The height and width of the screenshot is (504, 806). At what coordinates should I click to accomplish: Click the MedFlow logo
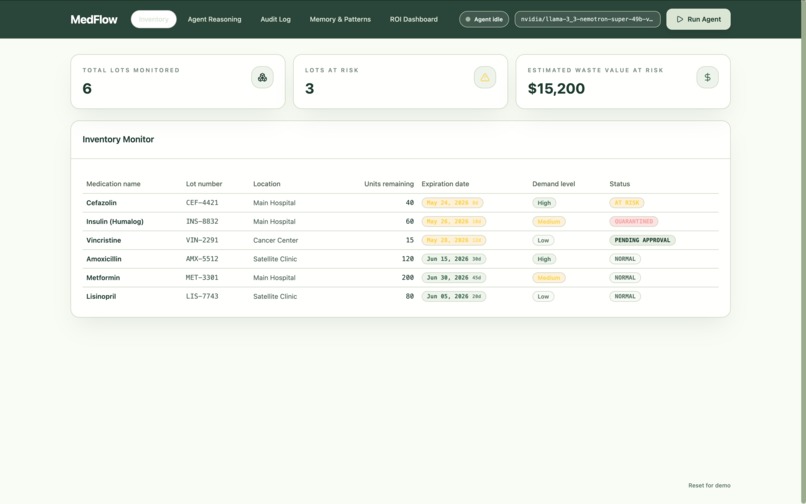click(x=94, y=20)
